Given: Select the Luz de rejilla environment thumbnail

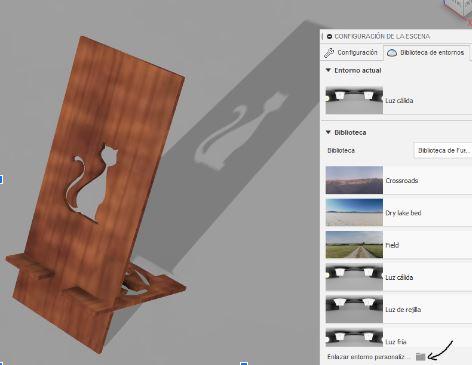Looking at the screenshot, I should 354,309.
